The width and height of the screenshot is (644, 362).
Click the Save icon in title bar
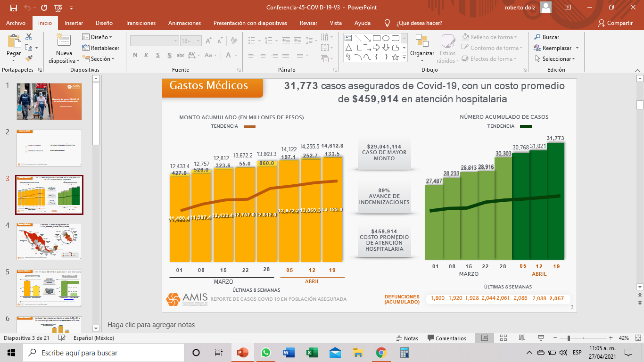[14, 8]
